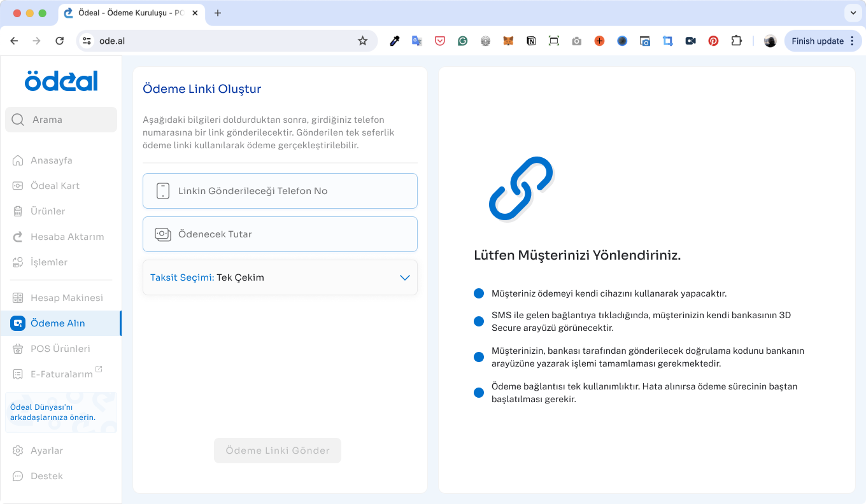Click the Ödeme Alın icon
The width and height of the screenshot is (866, 504).
click(x=18, y=323)
